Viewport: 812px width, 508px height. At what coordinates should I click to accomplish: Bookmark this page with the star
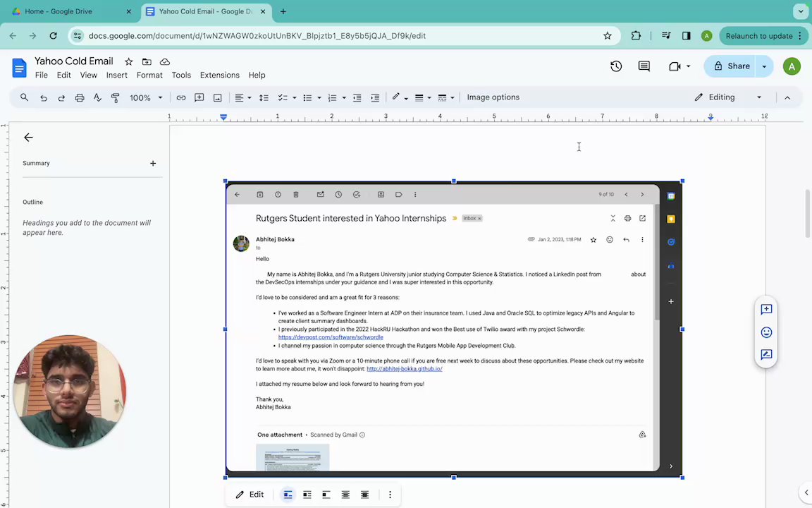pos(608,36)
